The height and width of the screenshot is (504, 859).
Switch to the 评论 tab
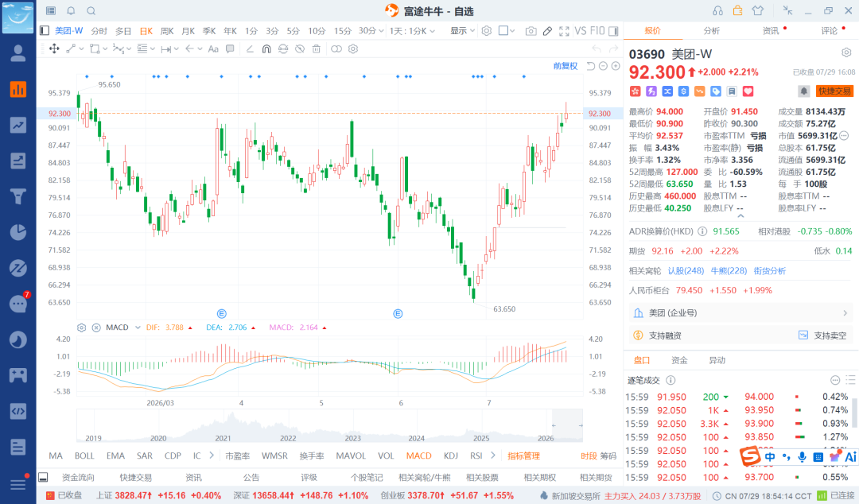(x=830, y=31)
